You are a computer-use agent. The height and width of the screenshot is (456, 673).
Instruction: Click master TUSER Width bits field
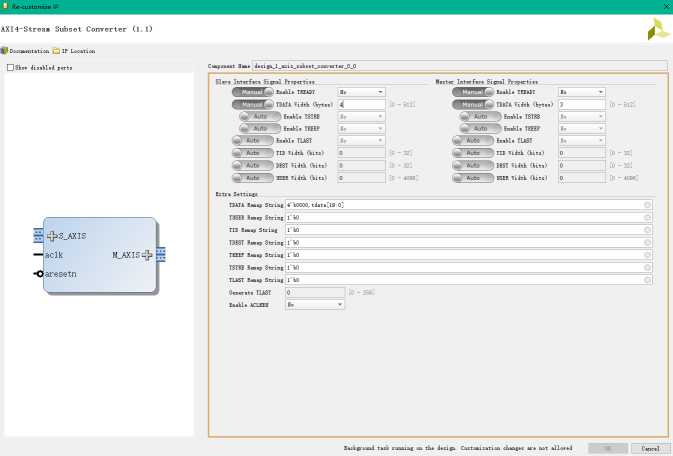click(582, 178)
